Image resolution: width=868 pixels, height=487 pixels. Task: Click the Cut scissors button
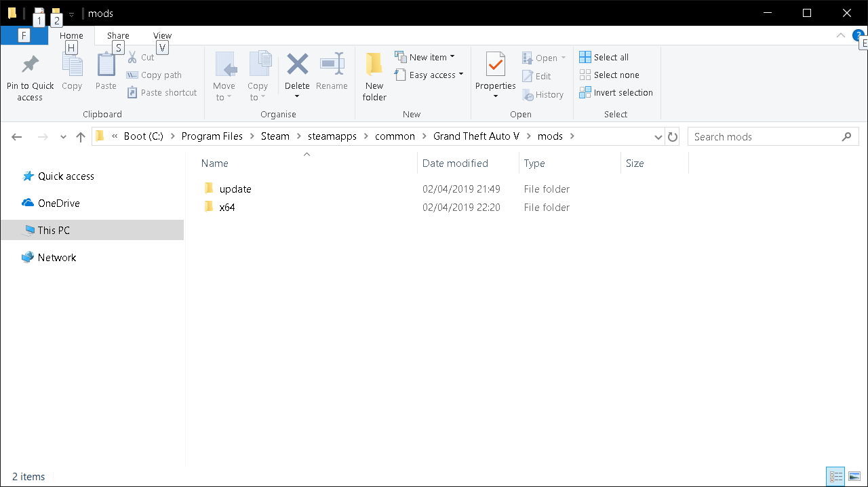[141, 58]
